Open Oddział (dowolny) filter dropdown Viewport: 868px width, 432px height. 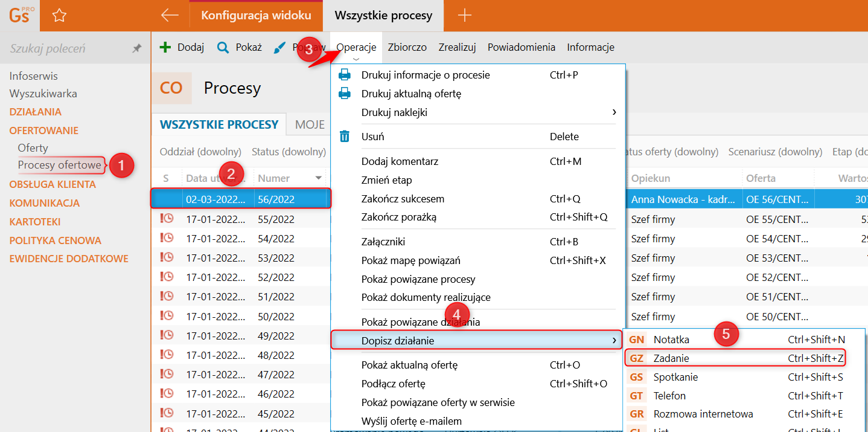point(200,152)
